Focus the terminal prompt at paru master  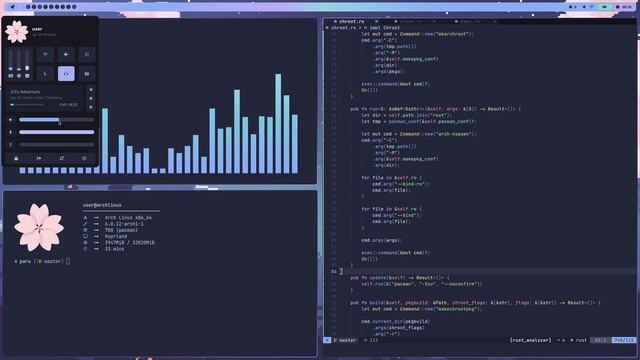coord(42,261)
